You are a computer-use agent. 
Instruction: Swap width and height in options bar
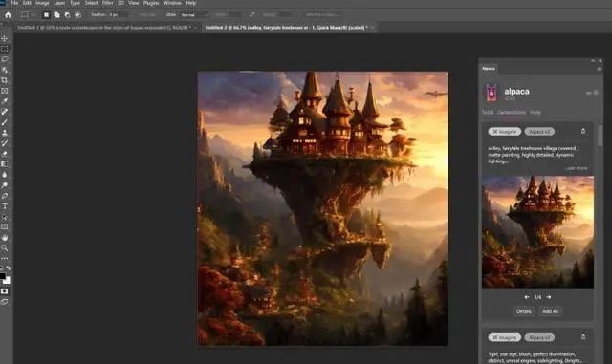click(252, 15)
